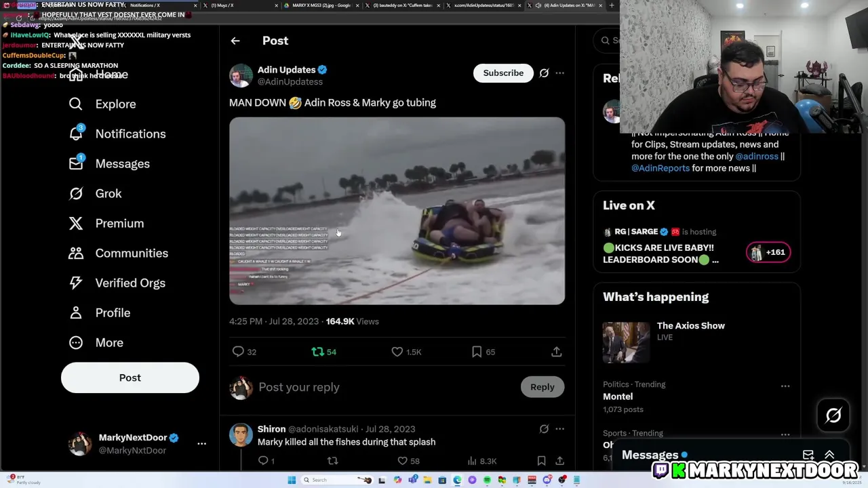Click the Grok slash-circle icon
This screenshot has width=868, height=488.
coord(76,193)
